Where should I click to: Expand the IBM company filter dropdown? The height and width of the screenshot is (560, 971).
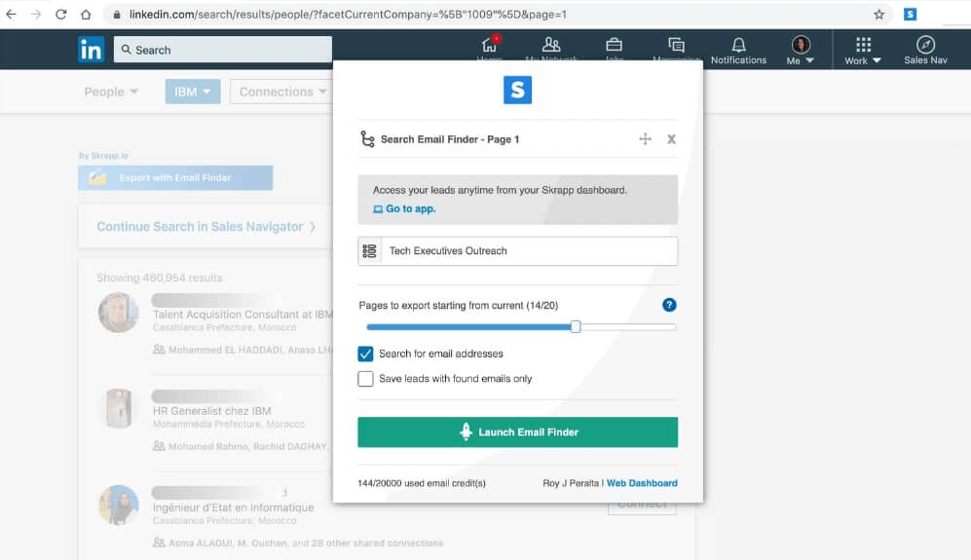pos(193,92)
